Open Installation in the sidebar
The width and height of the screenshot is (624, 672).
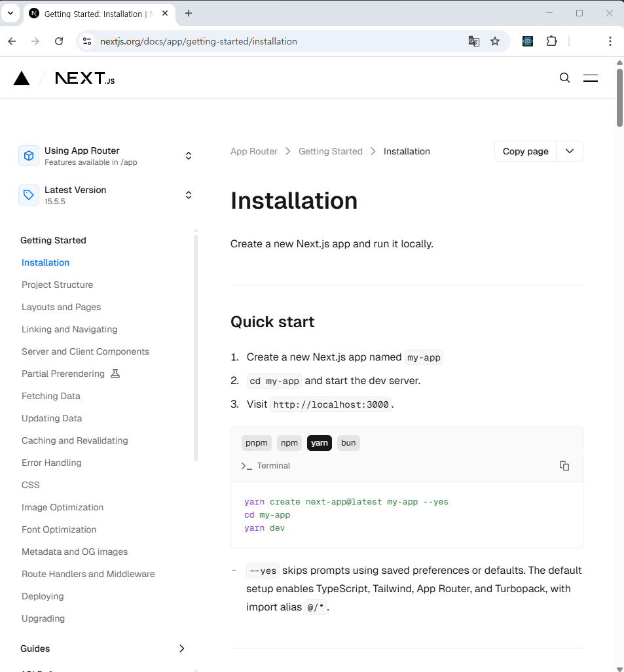point(45,262)
